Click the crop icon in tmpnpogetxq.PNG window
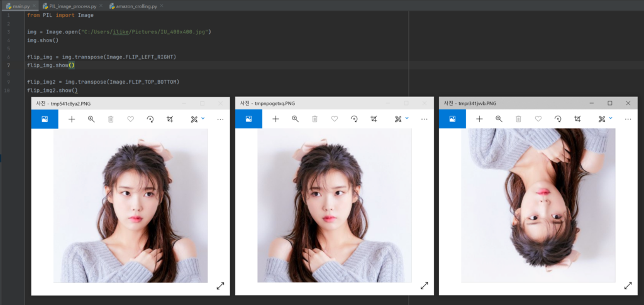This screenshot has width=644, height=305. (x=374, y=119)
